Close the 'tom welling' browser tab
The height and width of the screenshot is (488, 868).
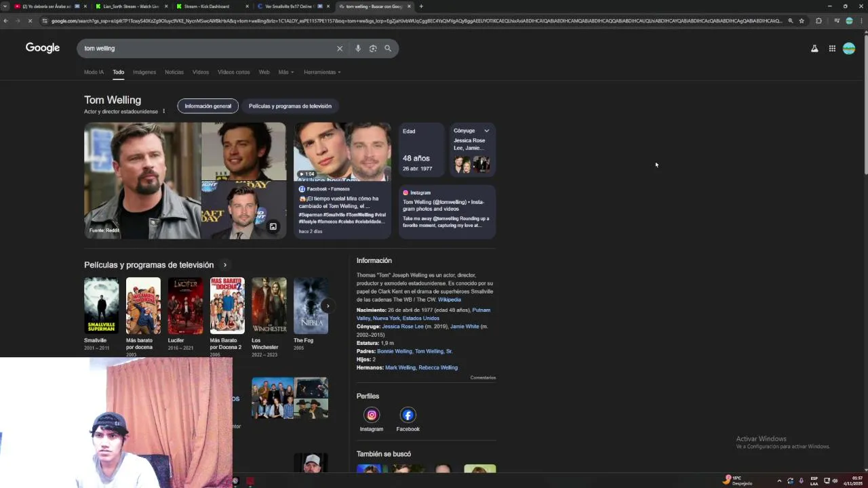pos(409,6)
